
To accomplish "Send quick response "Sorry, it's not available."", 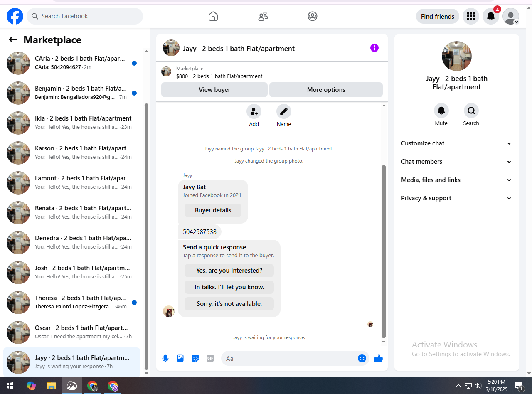I will pyautogui.click(x=229, y=304).
